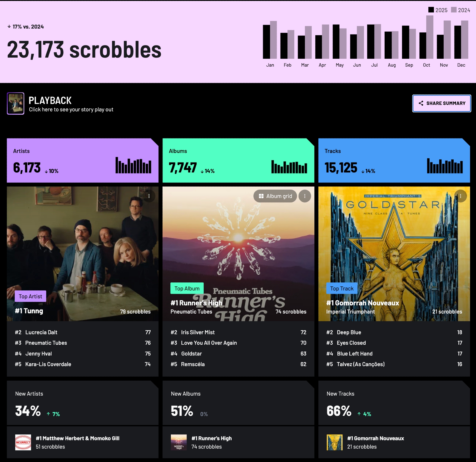The width and height of the screenshot is (476, 462).
Task: Open the Playback story thumbnail
Action: pyautogui.click(x=15, y=103)
